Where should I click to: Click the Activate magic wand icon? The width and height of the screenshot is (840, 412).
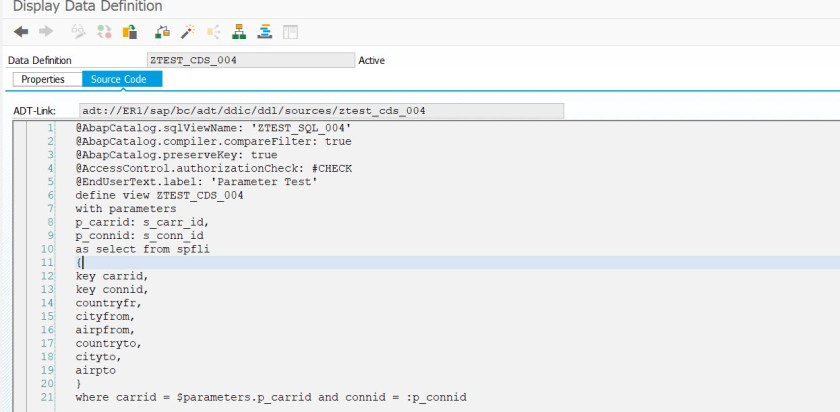tap(187, 32)
